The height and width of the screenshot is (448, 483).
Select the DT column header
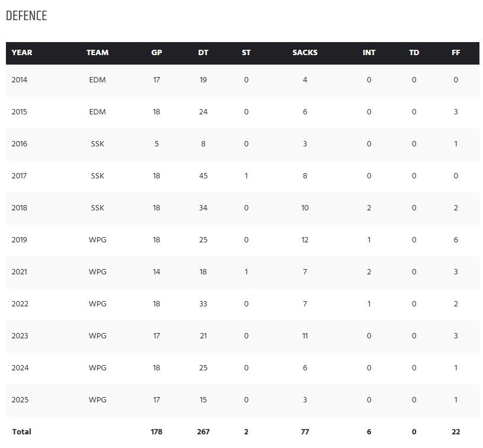pyautogui.click(x=203, y=53)
